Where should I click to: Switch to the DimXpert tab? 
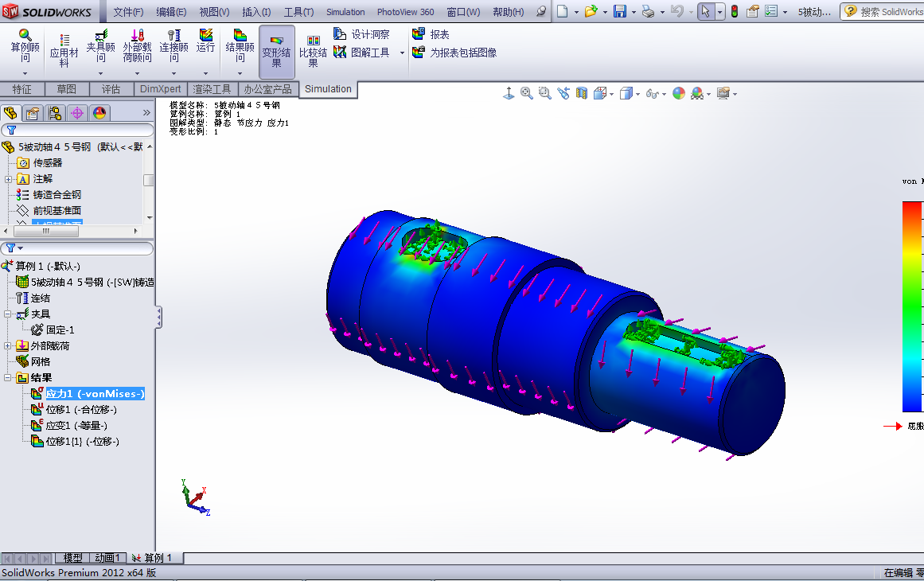point(160,89)
